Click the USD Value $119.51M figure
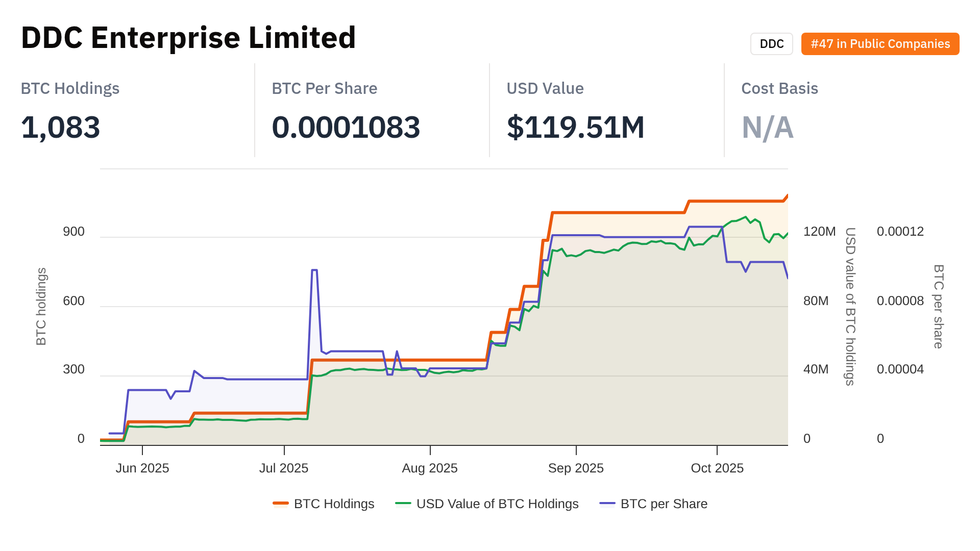Viewport: 980px width, 551px height. 575,127
